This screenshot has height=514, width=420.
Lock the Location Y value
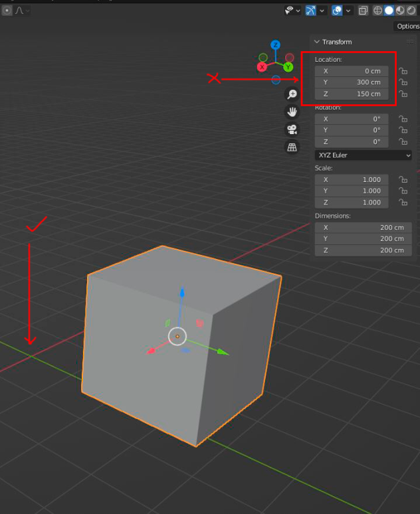coord(403,82)
